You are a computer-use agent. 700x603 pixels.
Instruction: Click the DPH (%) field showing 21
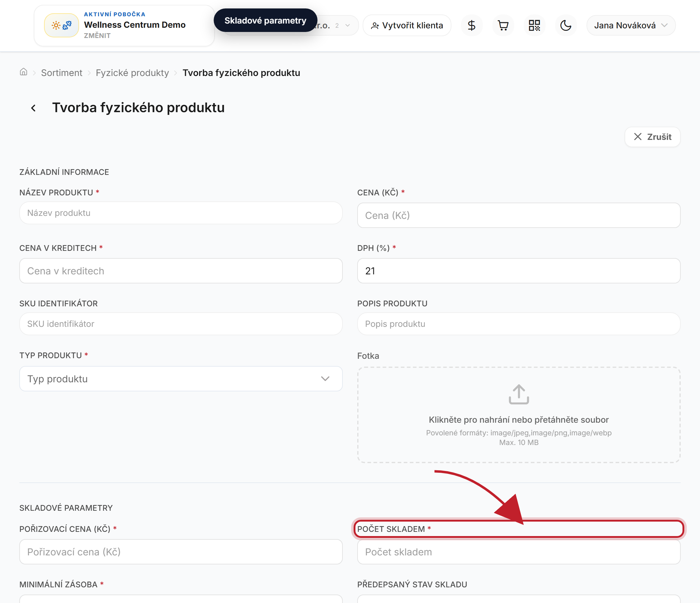pos(519,271)
